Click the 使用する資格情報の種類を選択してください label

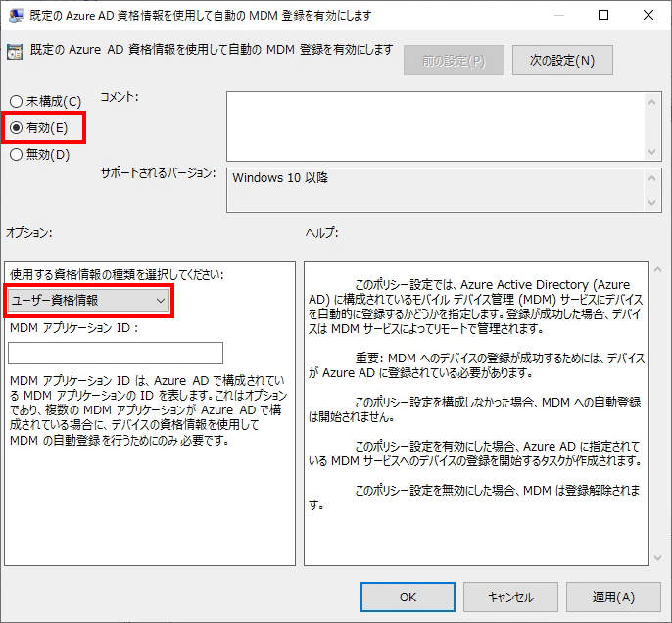tap(117, 274)
